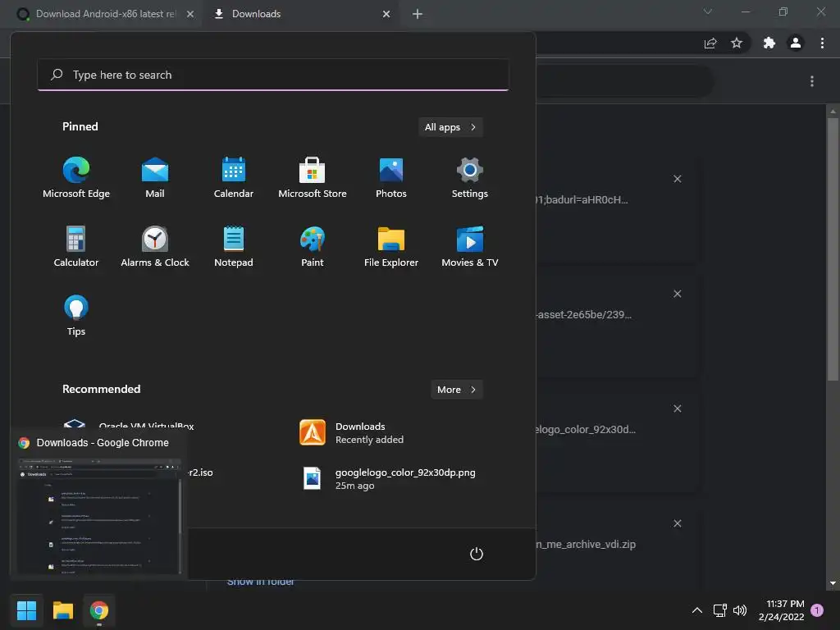The width and height of the screenshot is (840, 630).
Task: Expand More recommended items
Action: [456, 390]
